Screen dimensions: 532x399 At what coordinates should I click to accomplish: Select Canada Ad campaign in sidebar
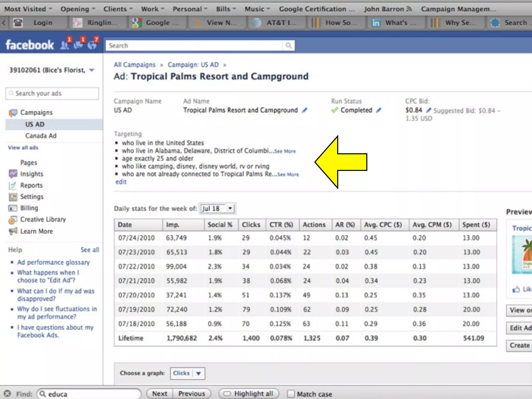41,136
